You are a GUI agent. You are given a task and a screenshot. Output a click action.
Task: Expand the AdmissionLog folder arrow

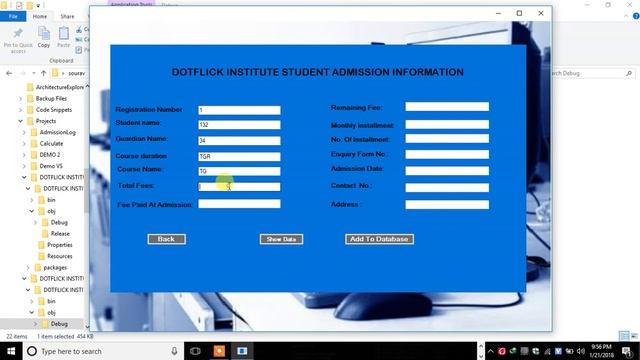tap(24, 133)
